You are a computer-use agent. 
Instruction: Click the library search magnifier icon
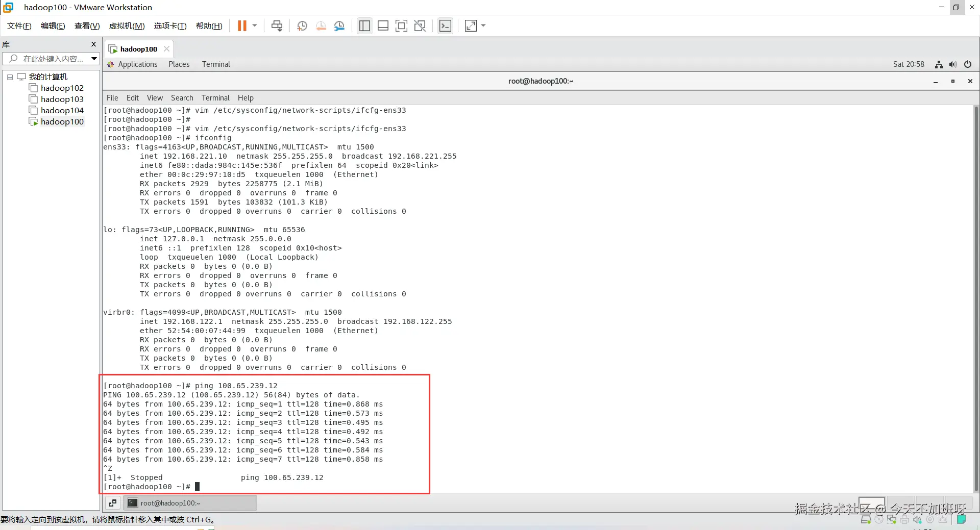[x=14, y=59]
